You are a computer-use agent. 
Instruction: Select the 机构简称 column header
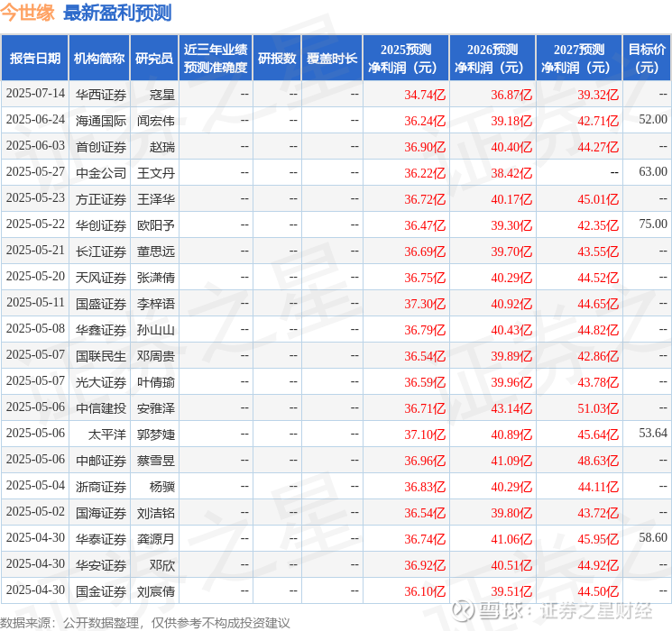pyautogui.click(x=99, y=59)
